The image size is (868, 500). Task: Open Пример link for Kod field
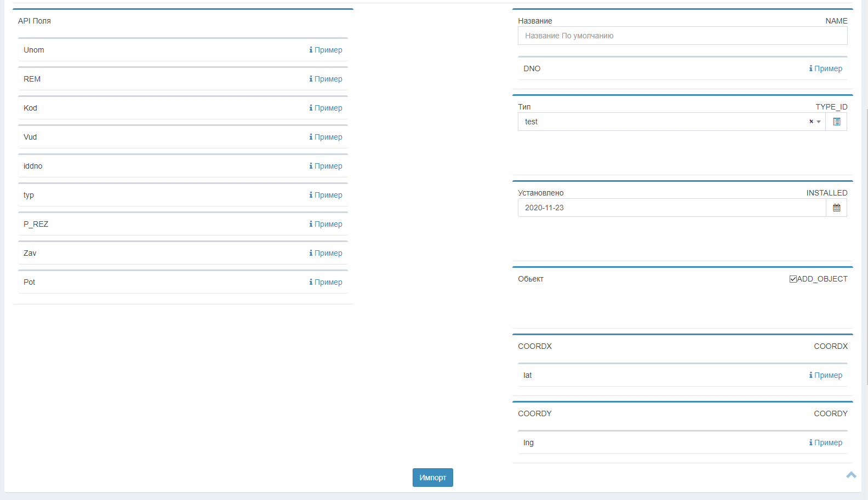pyautogui.click(x=328, y=108)
